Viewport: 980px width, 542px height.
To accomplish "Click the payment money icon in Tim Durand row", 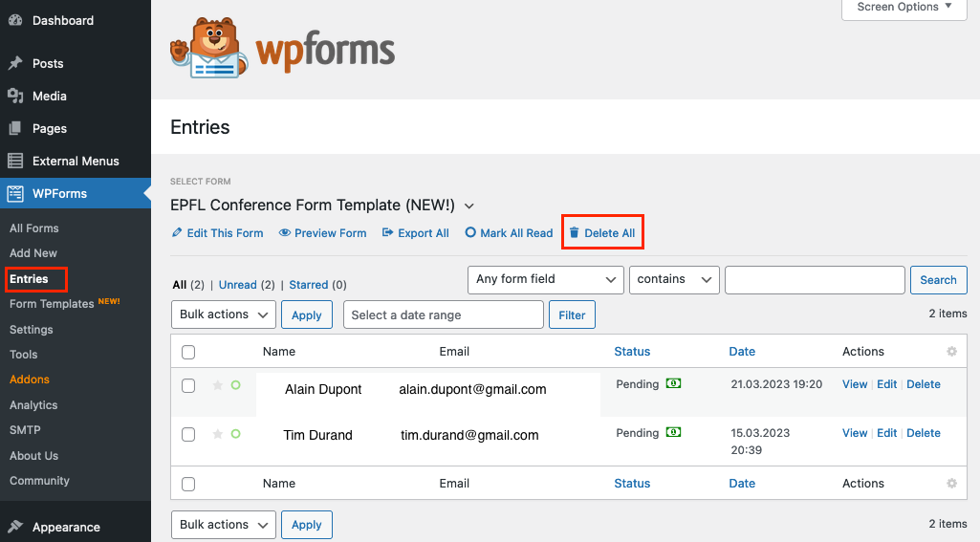I will click(673, 432).
